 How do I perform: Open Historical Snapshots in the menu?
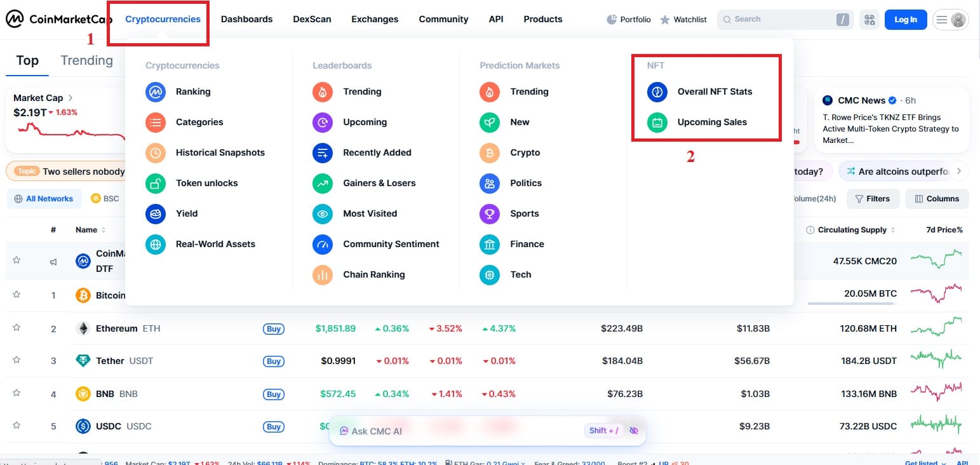pos(205,152)
